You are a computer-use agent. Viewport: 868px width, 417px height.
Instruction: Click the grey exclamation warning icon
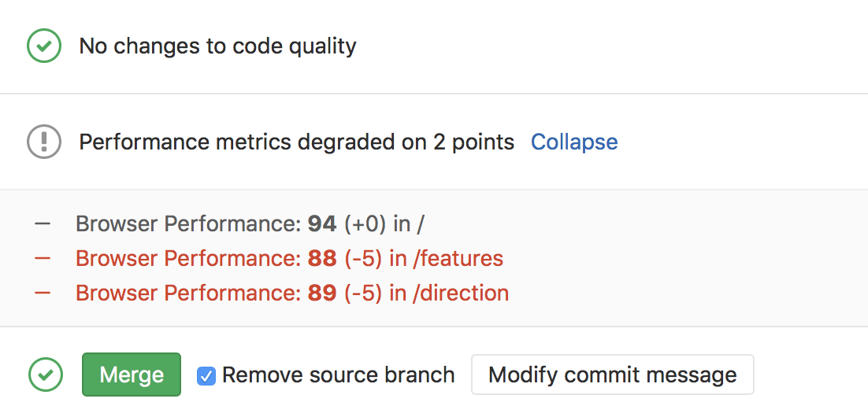pos(44,142)
